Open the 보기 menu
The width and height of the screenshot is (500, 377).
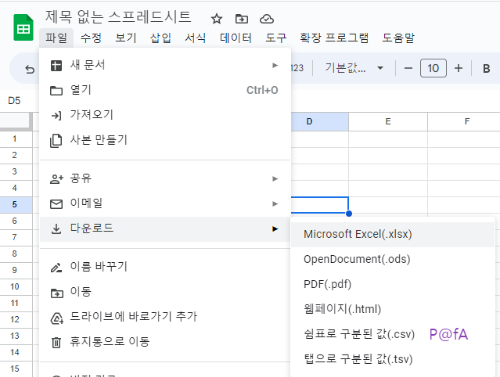pos(126,38)
